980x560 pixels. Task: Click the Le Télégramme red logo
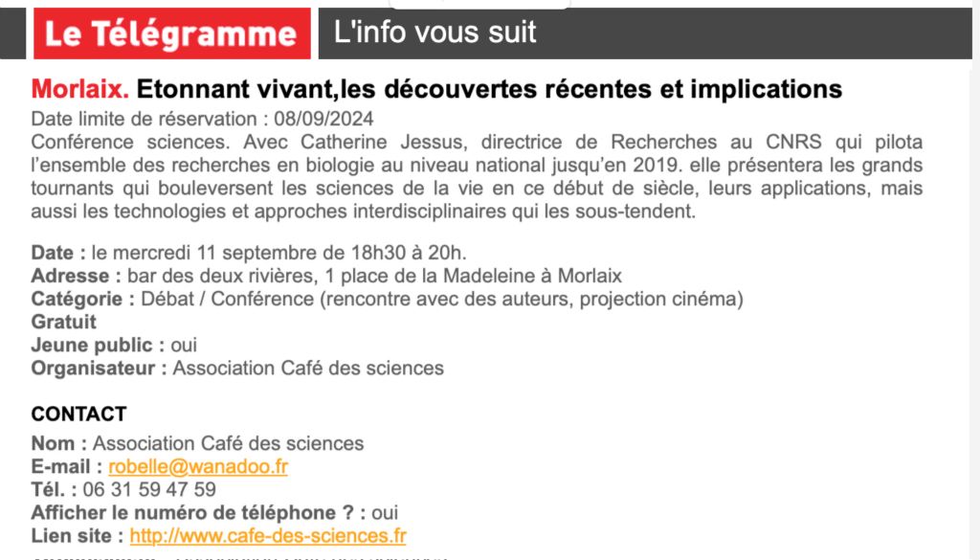172,34
